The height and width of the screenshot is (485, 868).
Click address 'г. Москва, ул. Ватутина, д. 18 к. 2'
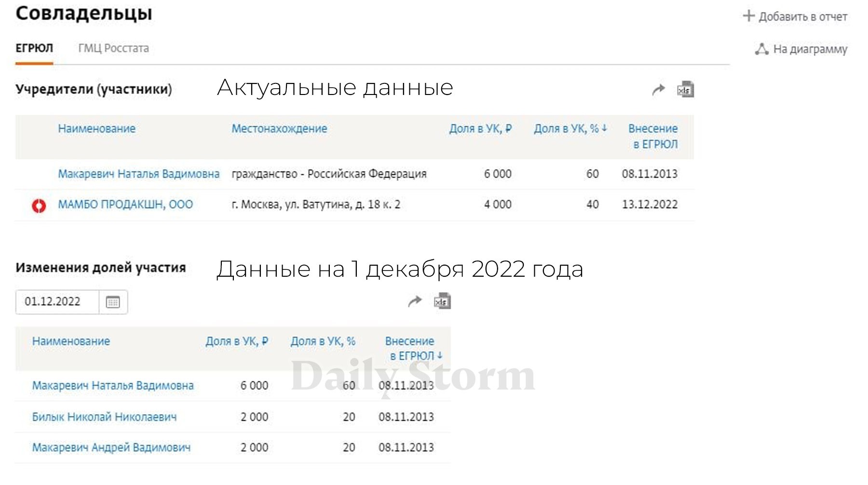click(x=316, y=204)
